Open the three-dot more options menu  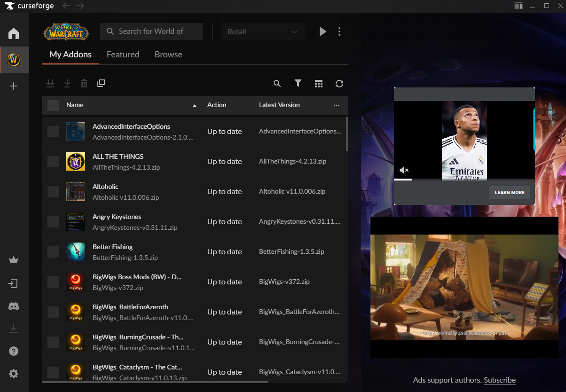click(339, 31)
